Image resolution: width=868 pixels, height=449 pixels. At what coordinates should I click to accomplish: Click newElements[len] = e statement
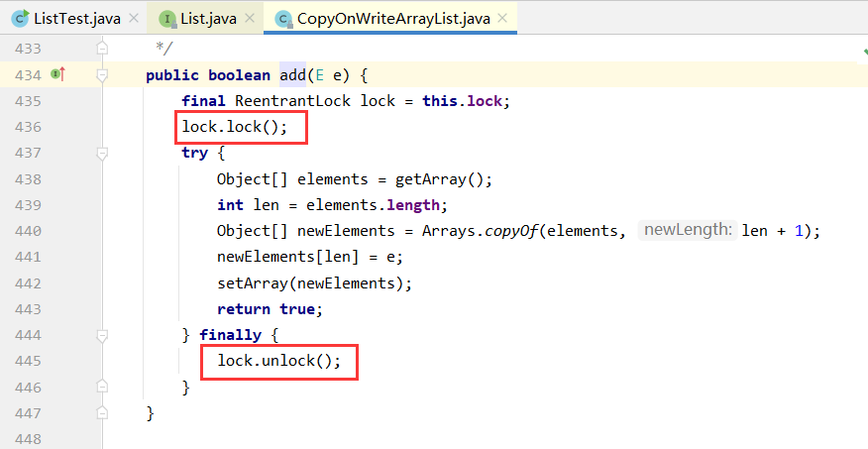(310, 257)
